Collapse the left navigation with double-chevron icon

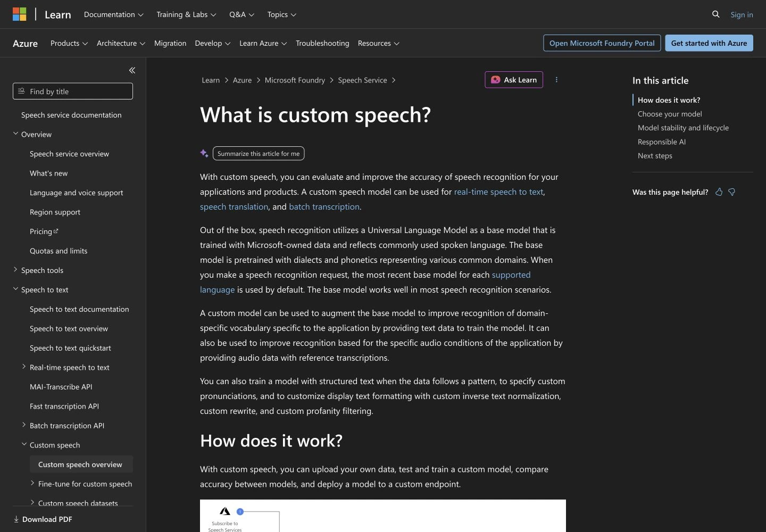pos(132,70)
